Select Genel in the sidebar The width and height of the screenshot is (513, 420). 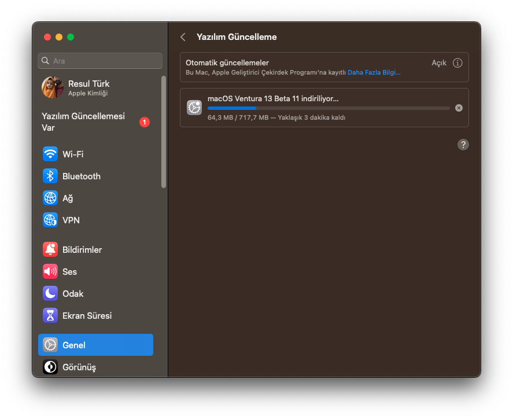click(95, 345)
